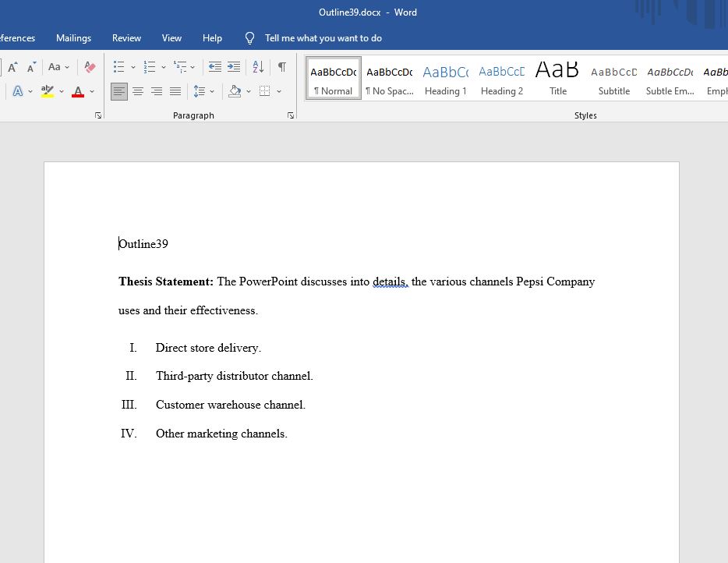Apply the Subtle Emphasis style
The image size is (728, 563).
click(670, 79)
